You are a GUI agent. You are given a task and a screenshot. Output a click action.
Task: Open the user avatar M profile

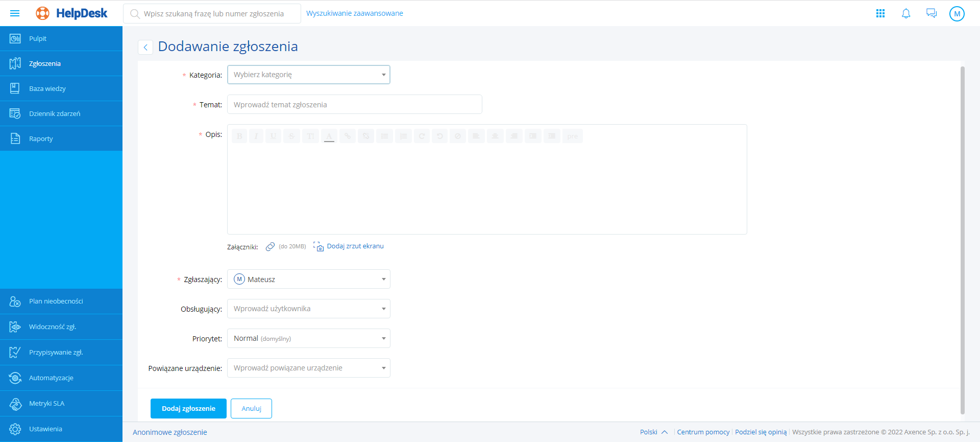click(x=957, y=14)
